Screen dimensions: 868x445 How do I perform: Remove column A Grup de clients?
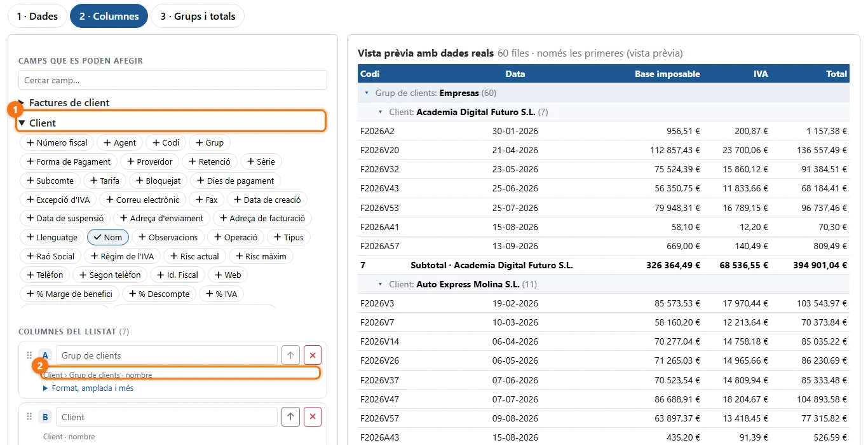[x=313, y=355]
